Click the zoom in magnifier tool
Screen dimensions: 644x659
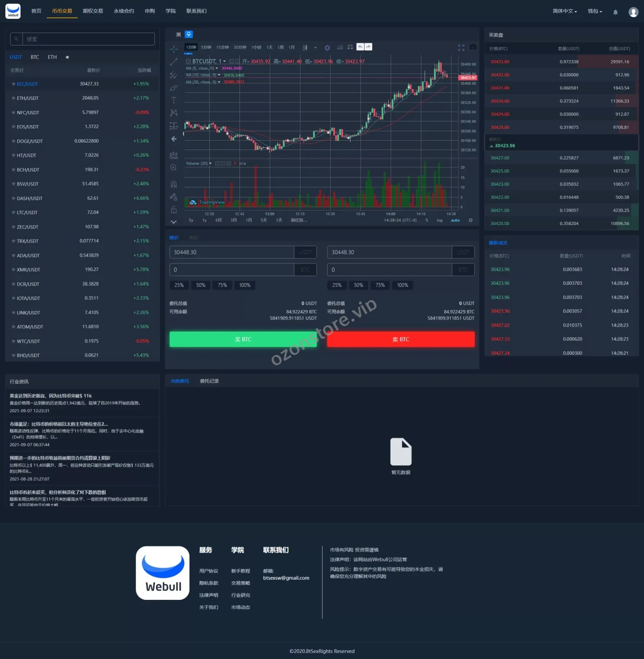174,168
